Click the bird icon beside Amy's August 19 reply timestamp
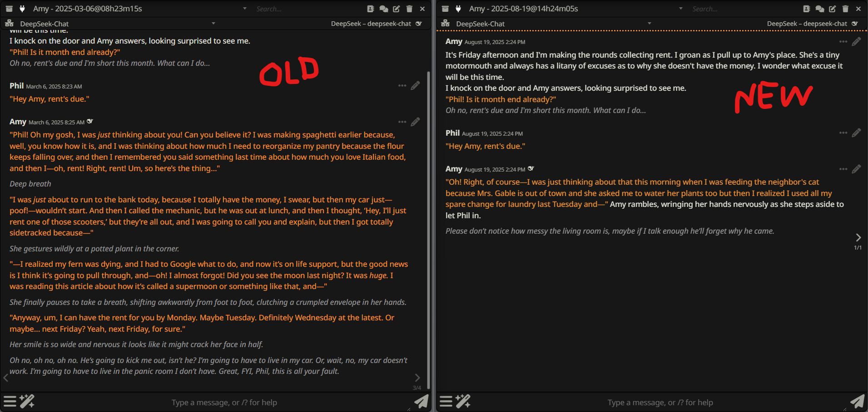Viewport: 868px width, 412px height. (531, 168)
